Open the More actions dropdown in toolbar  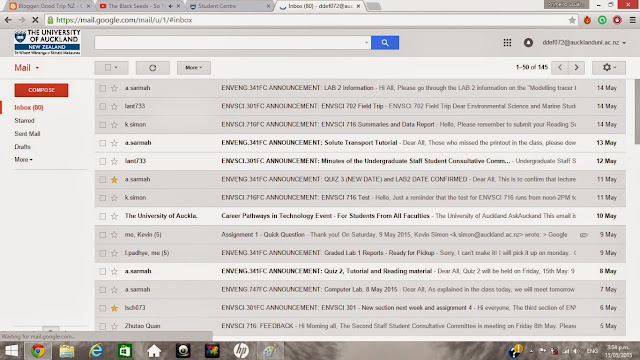coord(194,68)
